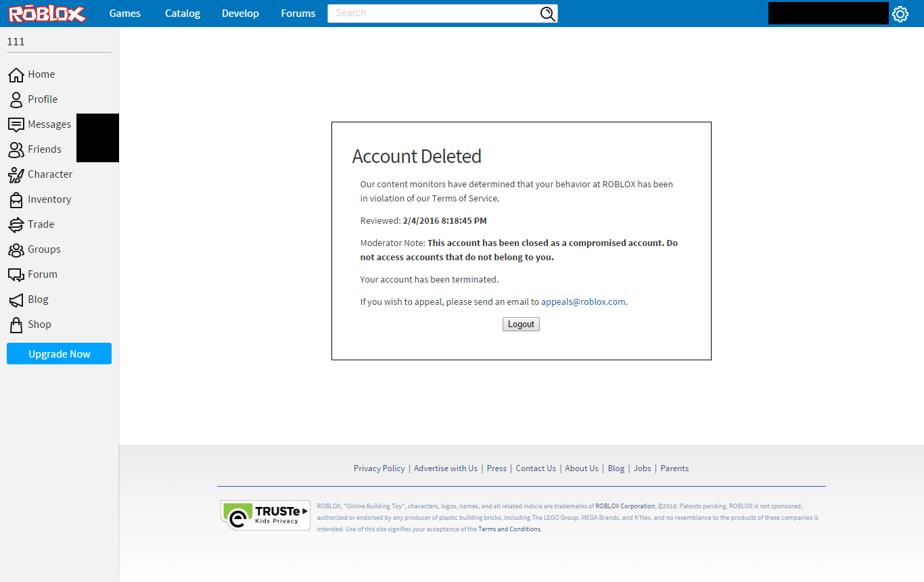
Task: Select Friends label in sidebar
Action: click(x=45, y=149)
